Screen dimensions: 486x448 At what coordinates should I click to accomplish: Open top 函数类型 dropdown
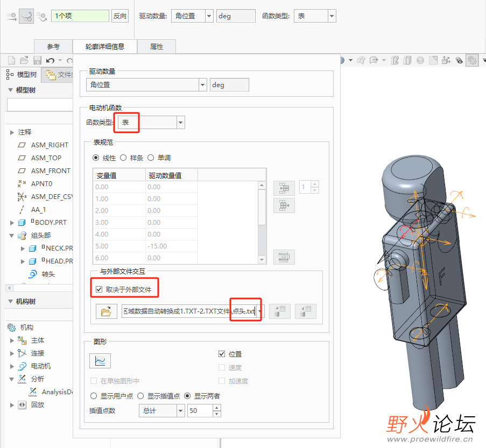[x=332, y=16]
